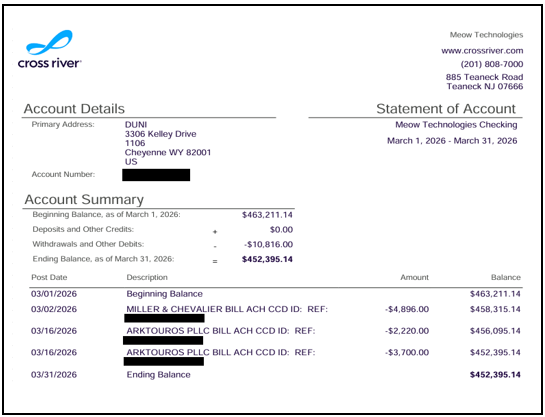Select the 3306 Kelley Drive line
545x417 pixels.
point(161,134)
